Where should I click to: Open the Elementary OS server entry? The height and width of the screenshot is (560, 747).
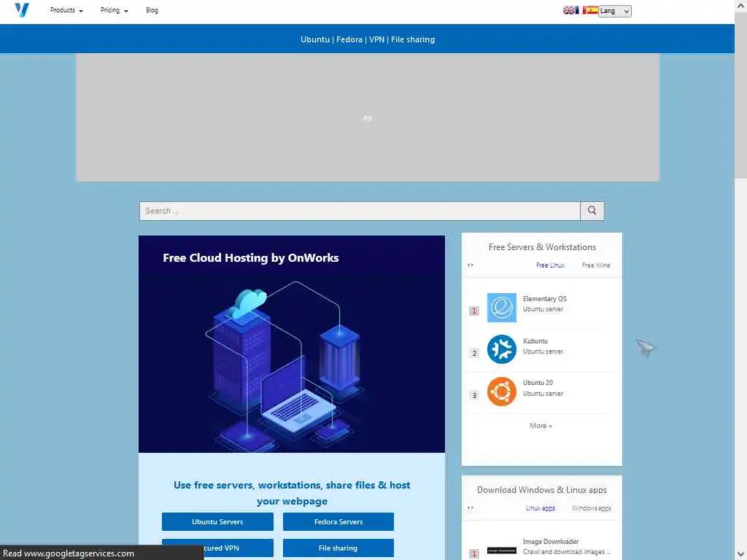coord(544,298)
